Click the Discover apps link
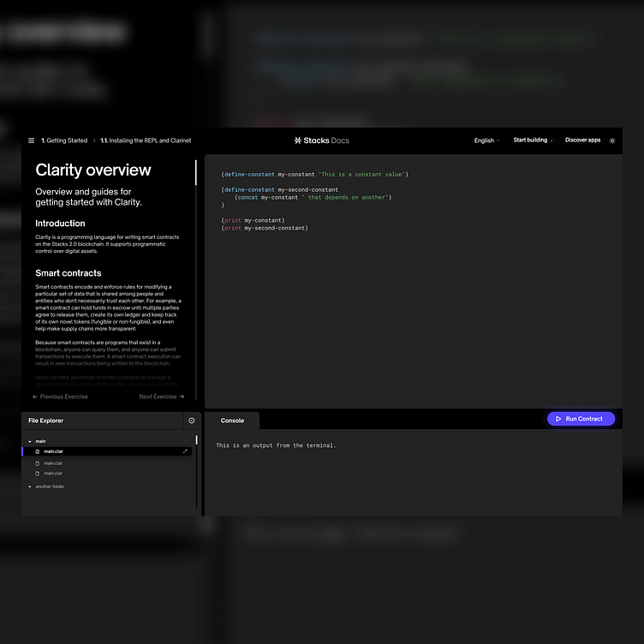 coord(582,140)
